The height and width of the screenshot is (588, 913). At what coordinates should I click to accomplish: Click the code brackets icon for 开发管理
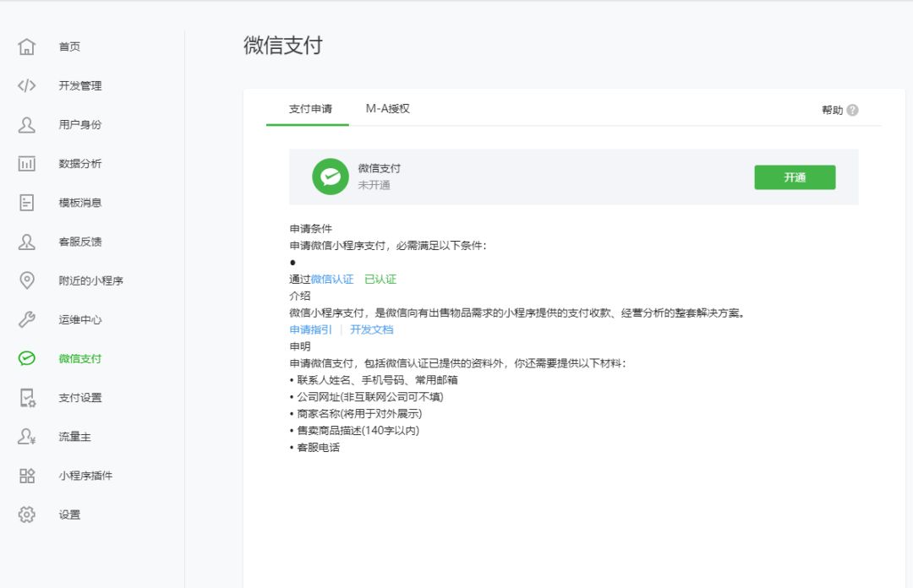pos(27,85)
